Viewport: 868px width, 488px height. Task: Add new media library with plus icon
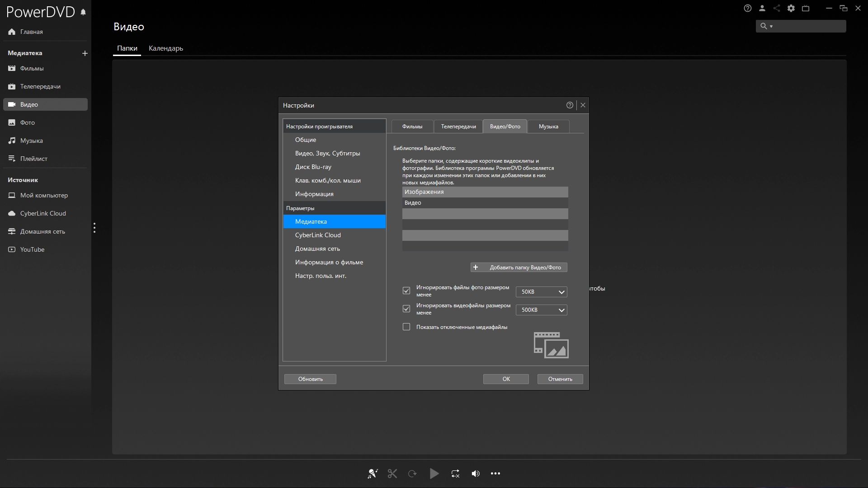[85, 53]
